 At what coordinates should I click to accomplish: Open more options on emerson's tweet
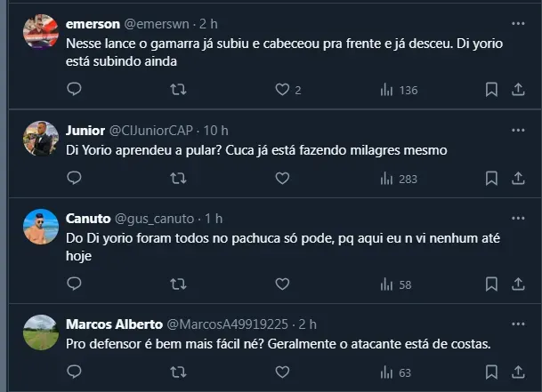[518, 22]
